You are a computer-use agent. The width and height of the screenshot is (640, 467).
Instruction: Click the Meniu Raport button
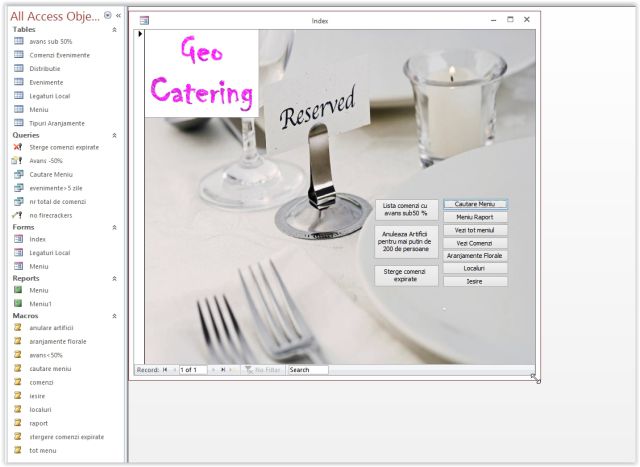click(x=475, y=217)
